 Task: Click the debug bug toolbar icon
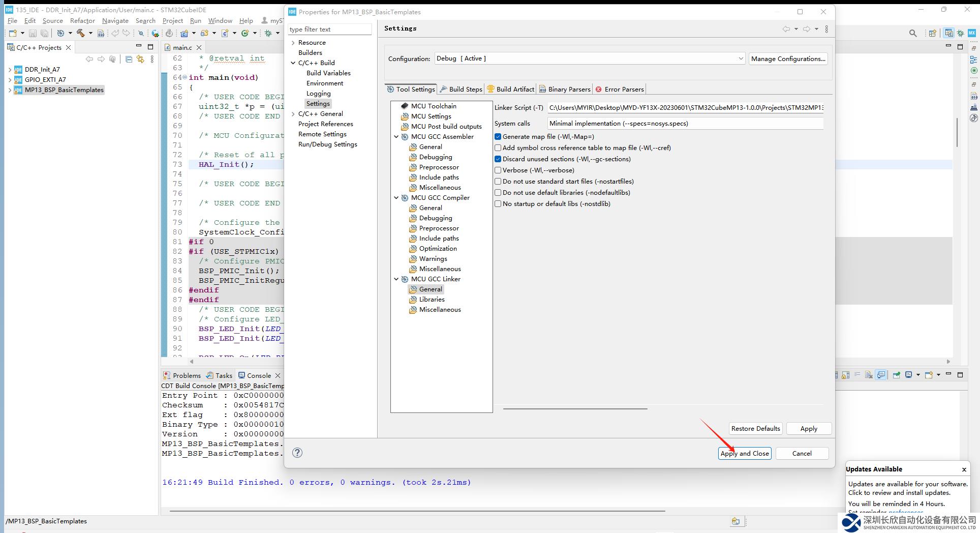point(268,34)
